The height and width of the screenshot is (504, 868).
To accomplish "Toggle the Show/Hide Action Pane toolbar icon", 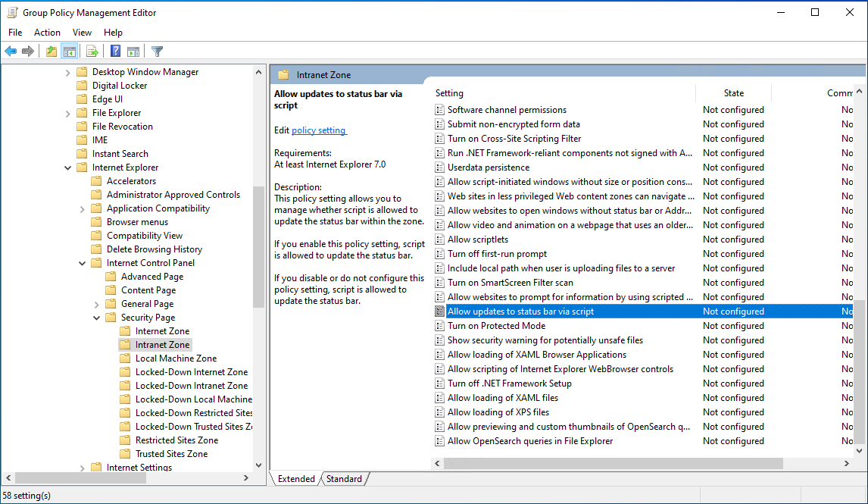I will tap(133, 52).
